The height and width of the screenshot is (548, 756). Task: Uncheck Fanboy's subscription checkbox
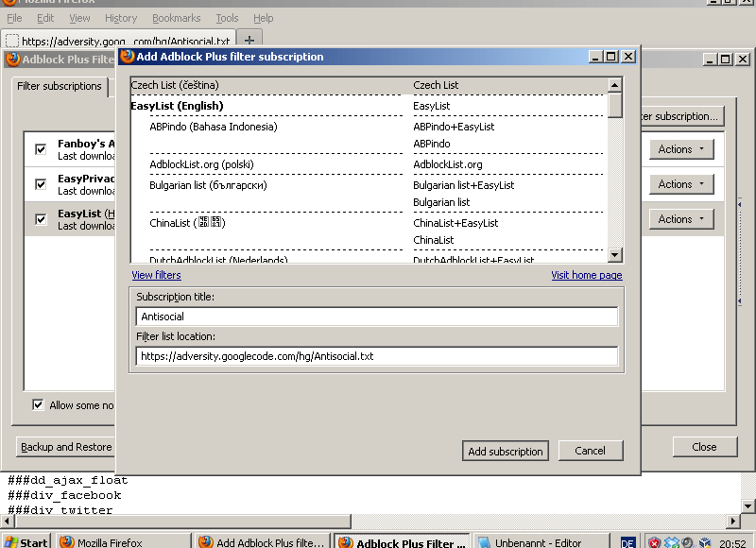pos(41,149)
